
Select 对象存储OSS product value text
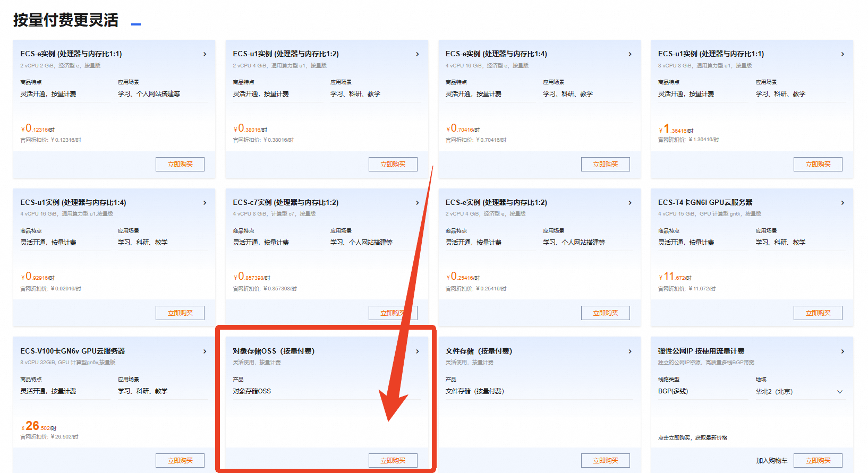click(x=252, y=391)
